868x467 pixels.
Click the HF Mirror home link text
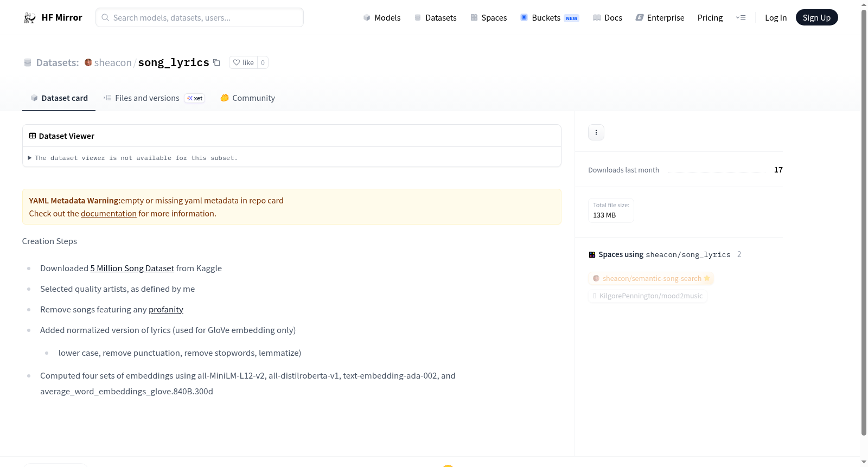62,18
